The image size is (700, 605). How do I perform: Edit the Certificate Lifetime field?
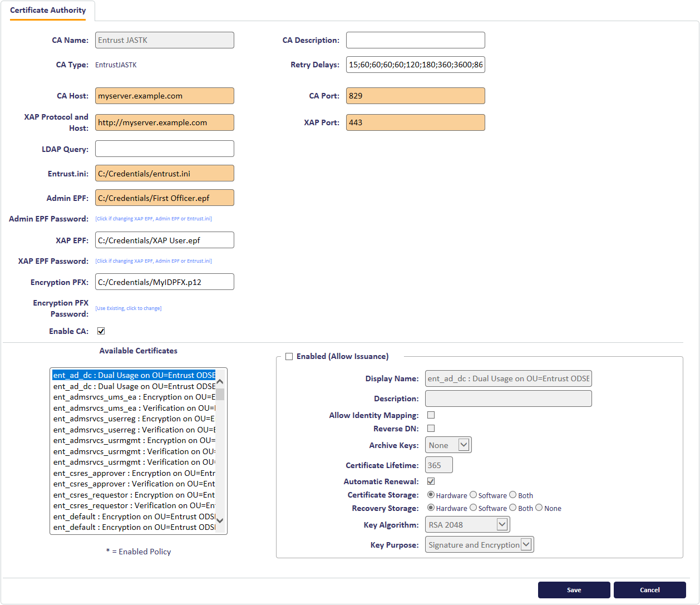coord(439,465)
